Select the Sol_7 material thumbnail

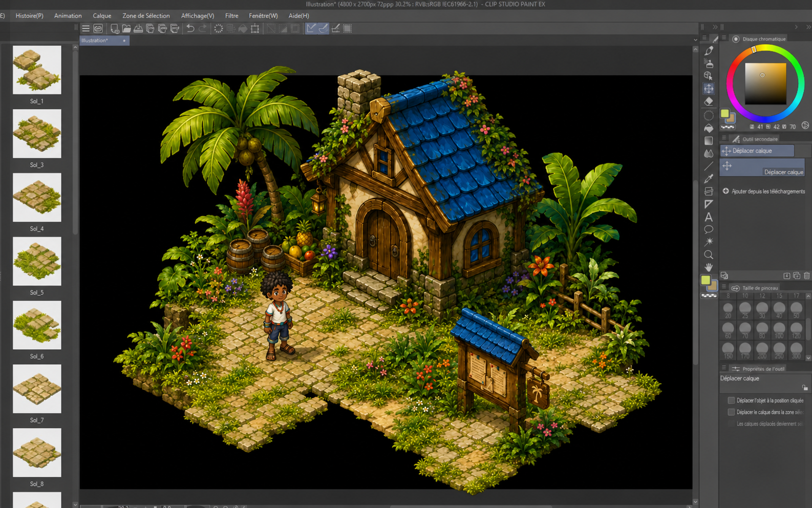(37, 389)
